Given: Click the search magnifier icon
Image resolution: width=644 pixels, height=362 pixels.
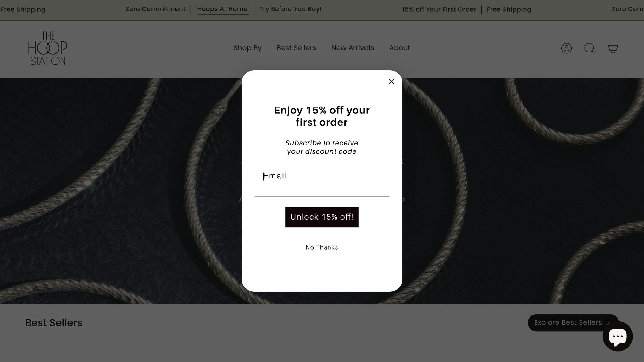Looking at the screenshot, I should pos(589,48).
